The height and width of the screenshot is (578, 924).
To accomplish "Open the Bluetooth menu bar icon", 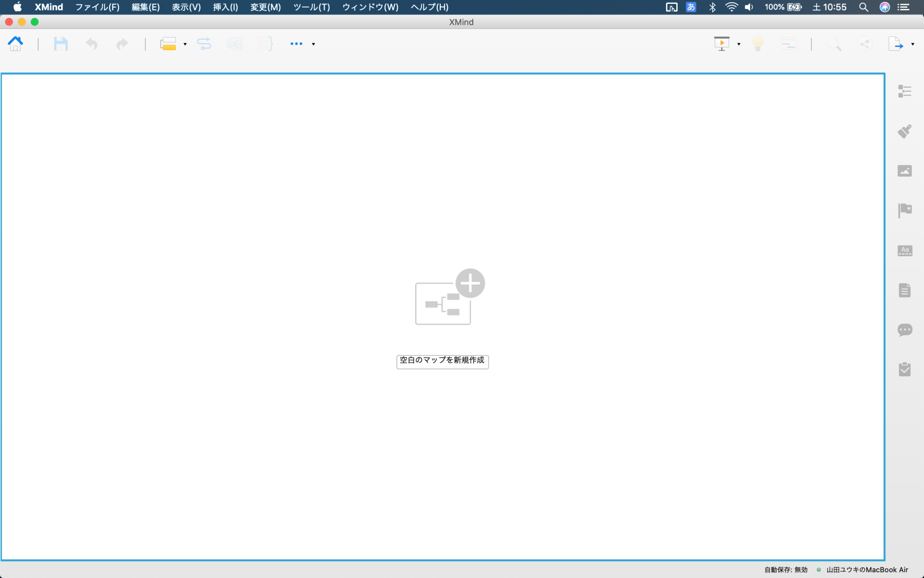I will point(712,7).
